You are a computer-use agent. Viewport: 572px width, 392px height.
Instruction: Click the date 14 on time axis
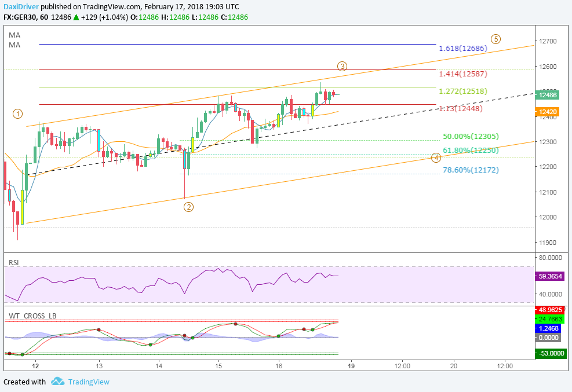point(159,366)
